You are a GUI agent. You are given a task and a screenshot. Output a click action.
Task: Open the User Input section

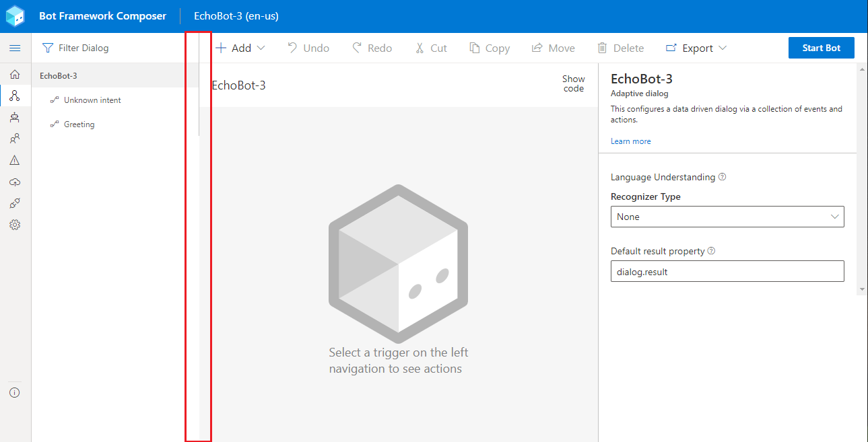(x=15, y=139)
